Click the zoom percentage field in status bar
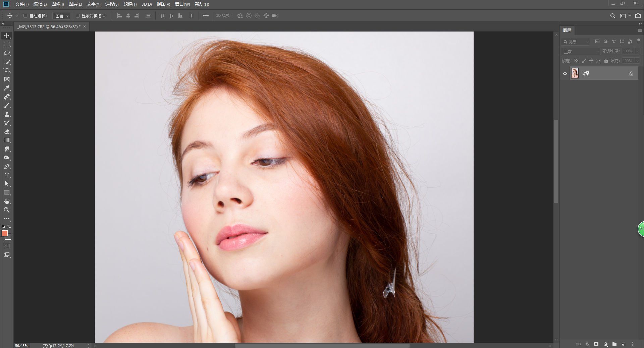This screenshot has height=348, width=644. click(x=21, y=346)
